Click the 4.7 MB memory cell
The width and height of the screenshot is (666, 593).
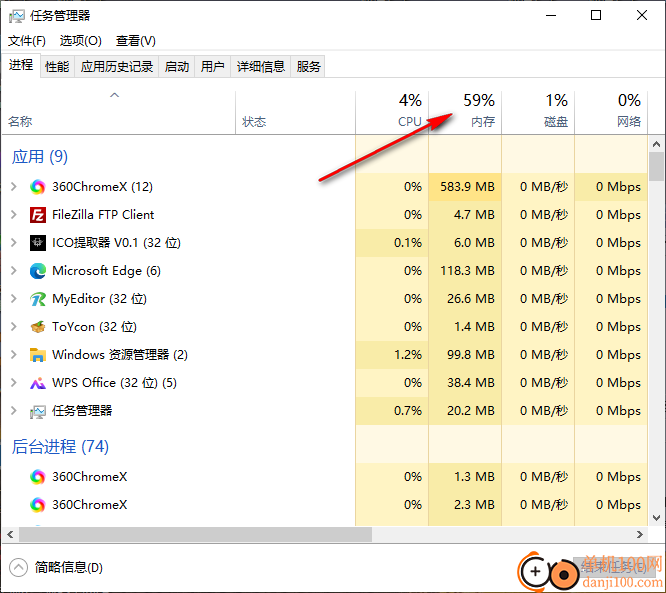point(465,215)
